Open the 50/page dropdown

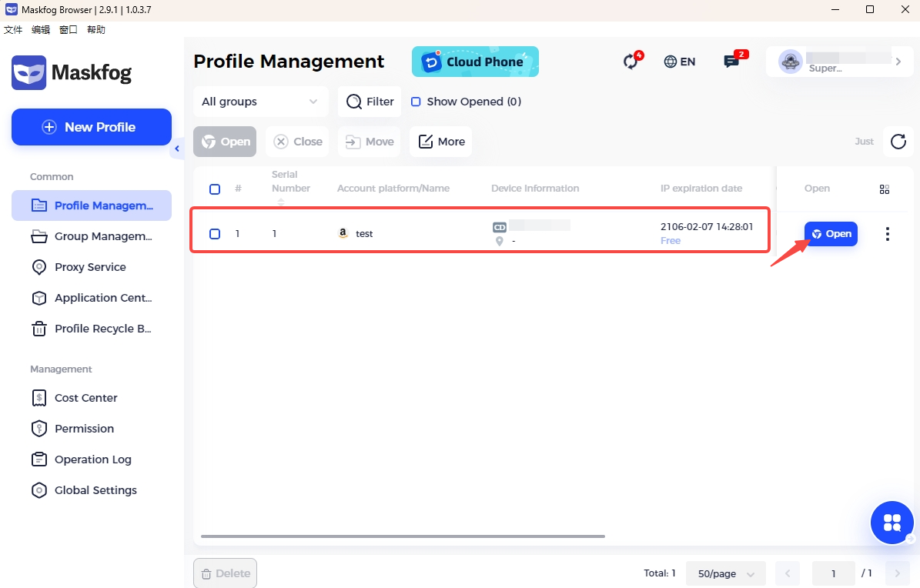(726, 573)
